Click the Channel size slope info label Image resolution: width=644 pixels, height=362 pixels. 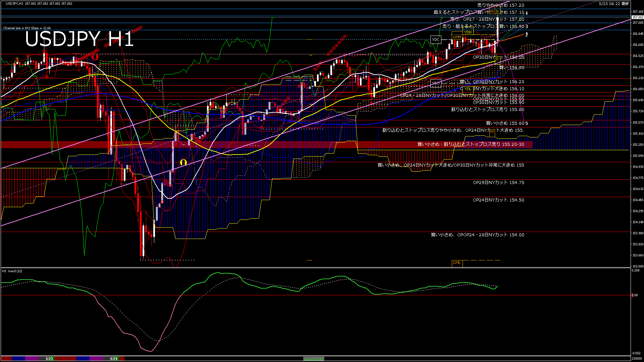27,28
